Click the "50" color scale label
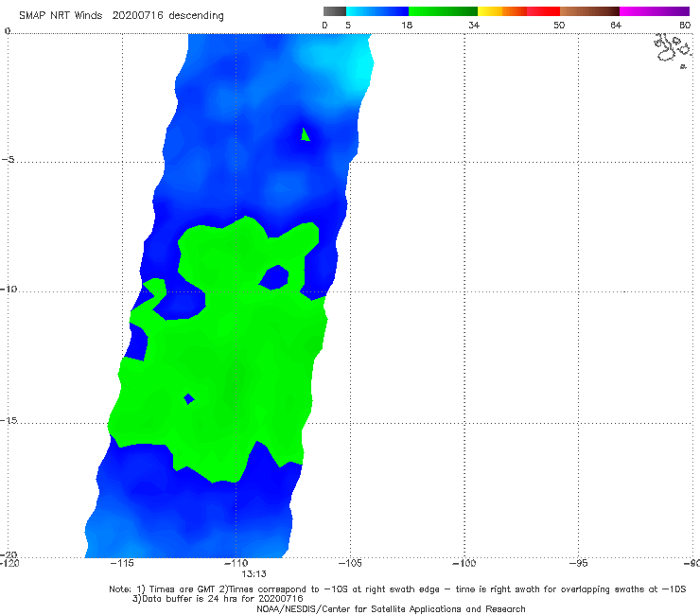The image size is (700, 615). coord(559,25)
